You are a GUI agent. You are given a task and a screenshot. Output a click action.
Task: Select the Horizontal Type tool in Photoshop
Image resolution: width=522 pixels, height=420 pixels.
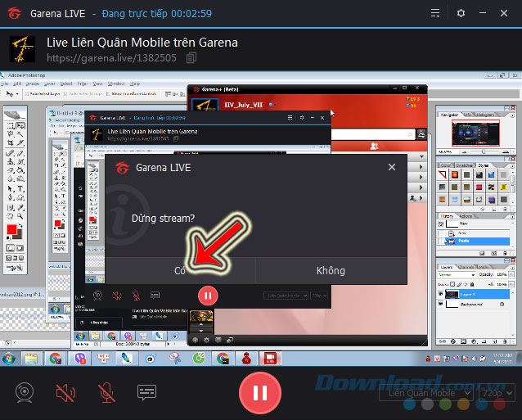[x=20, y=189]
